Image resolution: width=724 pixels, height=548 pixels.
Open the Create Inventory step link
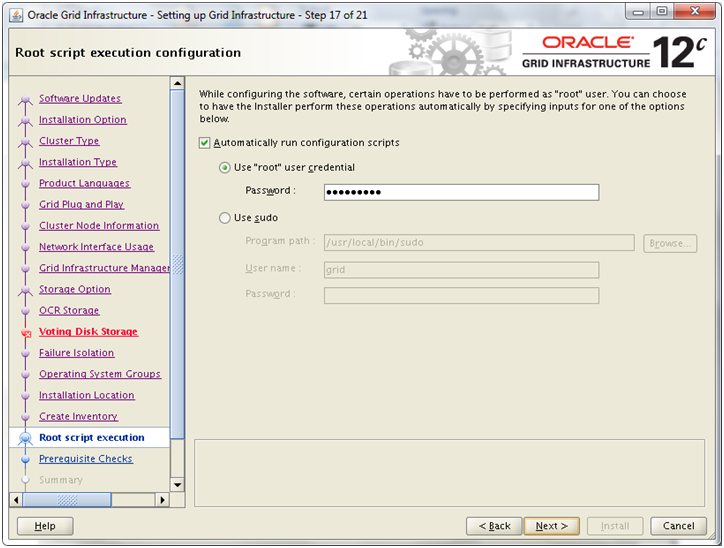click(x=78, y=417)
